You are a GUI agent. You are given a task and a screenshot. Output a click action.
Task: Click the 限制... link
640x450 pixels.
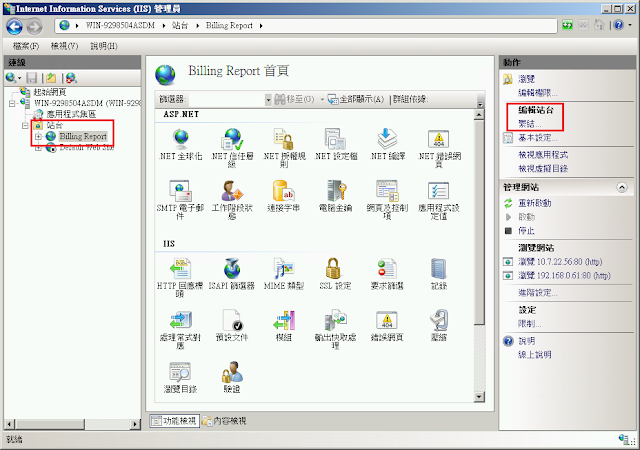(529, 323)
